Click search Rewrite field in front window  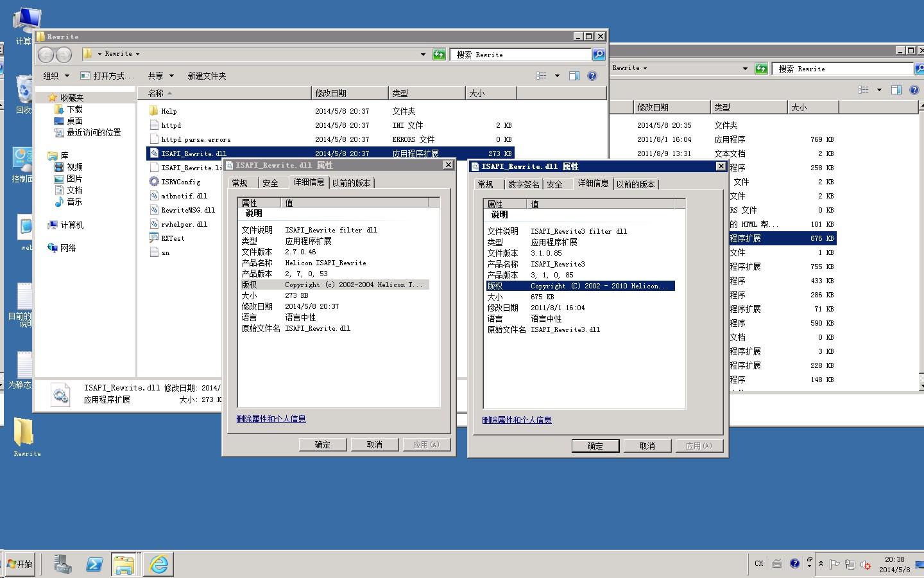pos(520,55)
